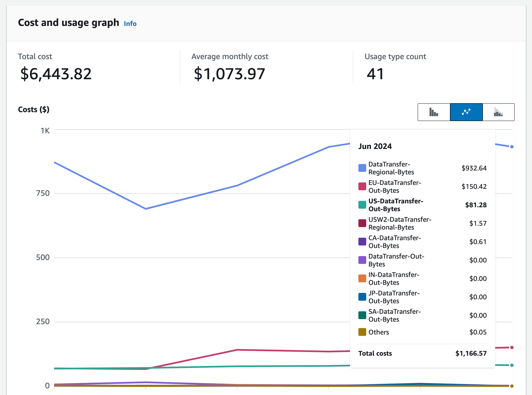Click the EU-DataTransfer-Out-Bytes pink legend square
This screenshot has height=395, width=532.
pos(362,186)
